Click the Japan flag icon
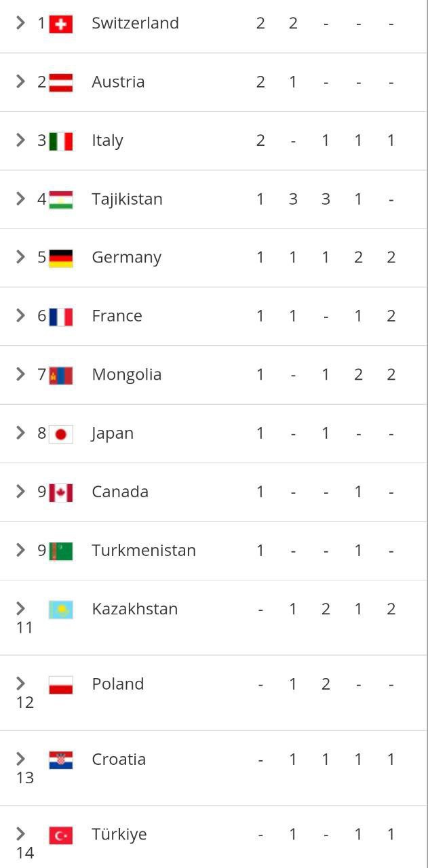Screen dimensions: 428x868 click(x=61, y=433)
